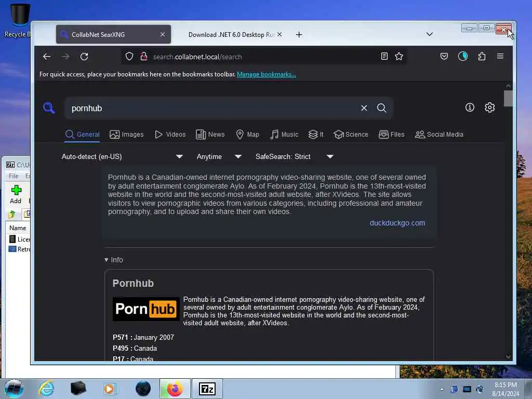Viewport: 532px width, 399px height.
Task: Launch Internet Explorer from the taskbar
Action: [46, 389]
